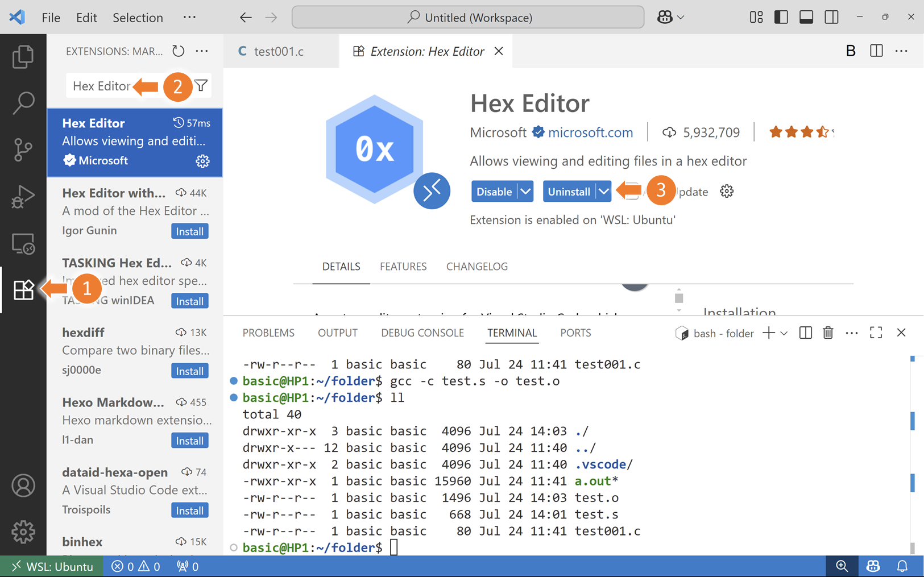Viewport: 924px width, 577px height.
Task: Open the new terminal launch profile dropdown
Action: tap(784, 334)
